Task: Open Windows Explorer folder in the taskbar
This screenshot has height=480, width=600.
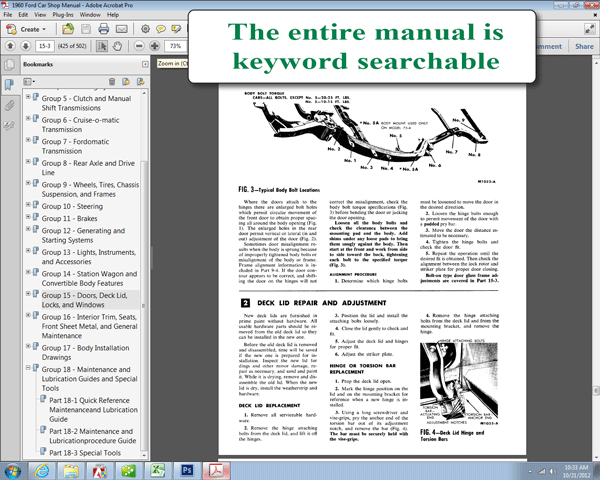Action: coord(71,471)
